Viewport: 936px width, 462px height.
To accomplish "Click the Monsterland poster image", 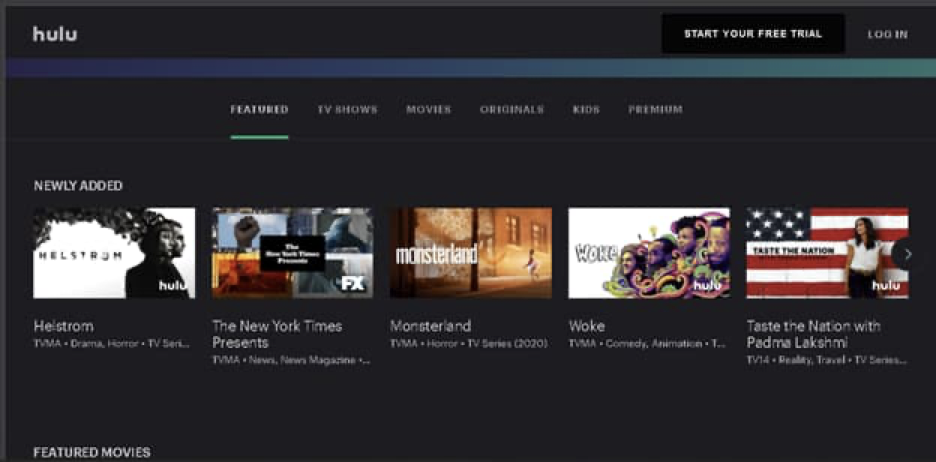I will point(471,253).
